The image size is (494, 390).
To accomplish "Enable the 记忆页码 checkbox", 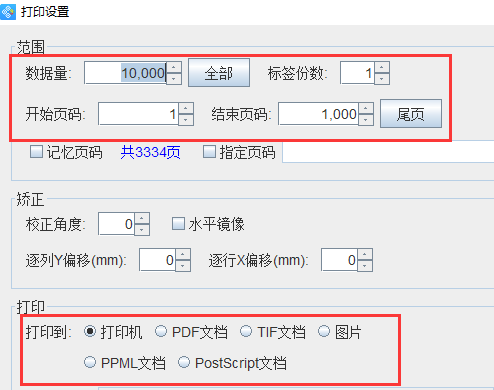I will [x=36, y=152].
